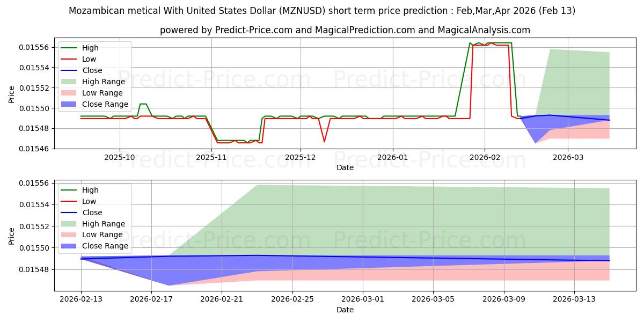Image resolution: width=644 pixels, height=322 pixels.
Task: Click the Low legend label in top chart
Action: pos(89,59)
